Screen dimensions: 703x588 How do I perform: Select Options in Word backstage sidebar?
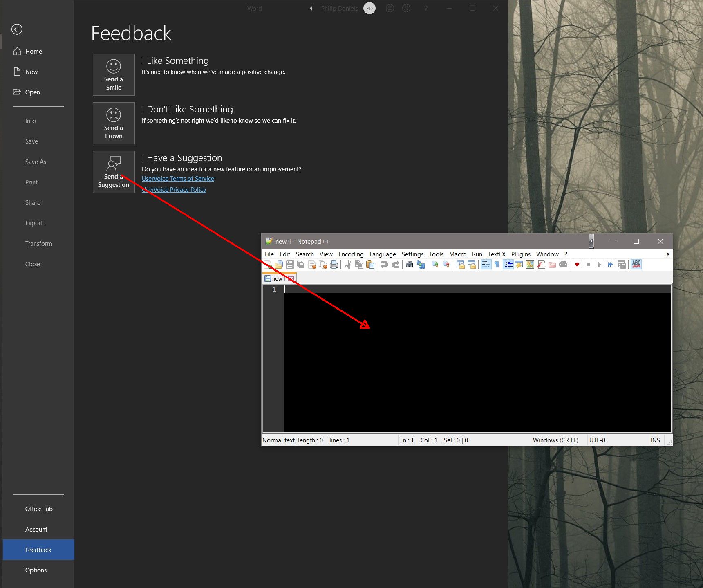pos(38,570)
